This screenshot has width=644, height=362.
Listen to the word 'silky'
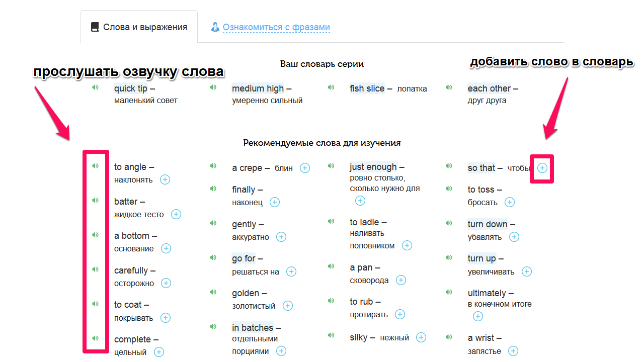331,335
